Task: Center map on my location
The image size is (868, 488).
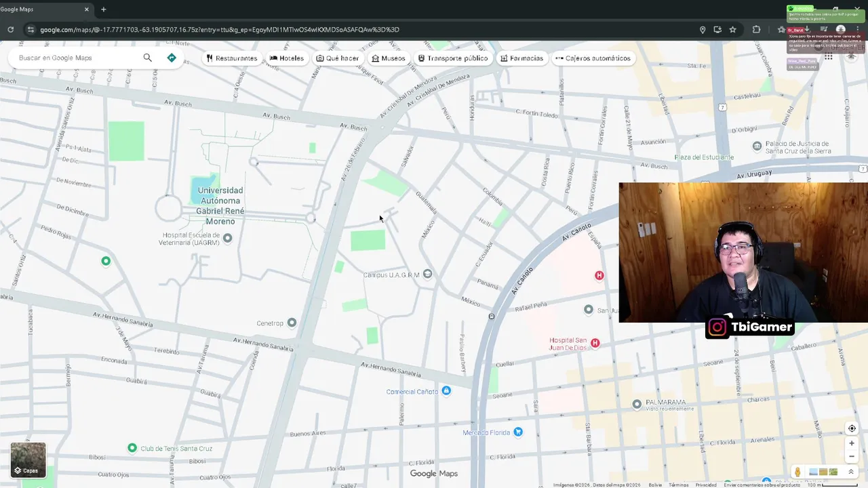Action: tap(852, 428)
